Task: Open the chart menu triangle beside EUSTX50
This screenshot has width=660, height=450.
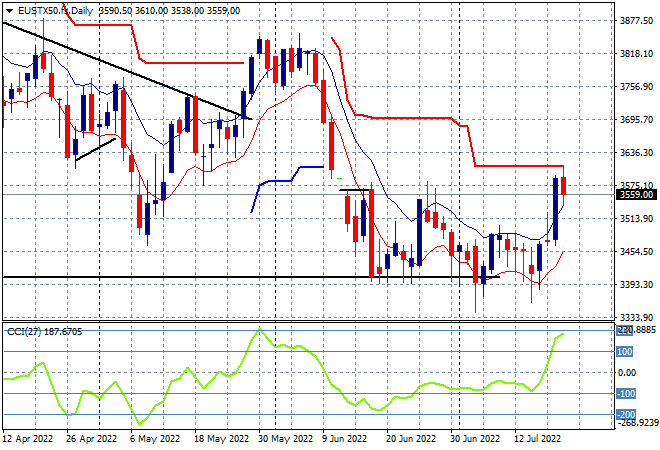Action: 9,11
